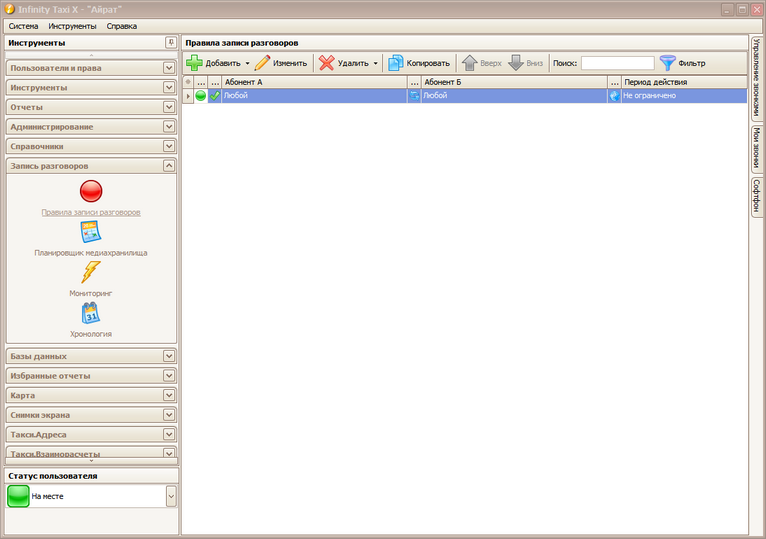Expand the Отчеты section
The image size is (766, 539).
click(x=169, y=107)
